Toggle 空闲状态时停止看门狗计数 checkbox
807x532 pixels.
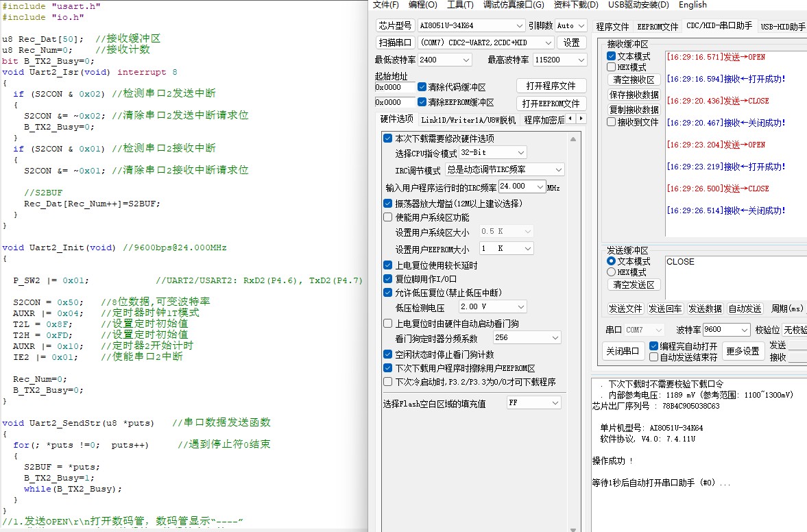(387, 354)
